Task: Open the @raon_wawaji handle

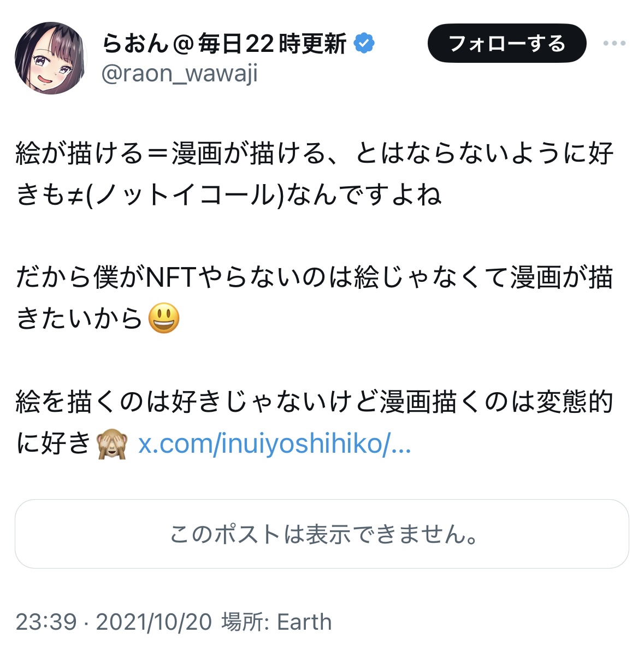Action: (x=179, y=74)
